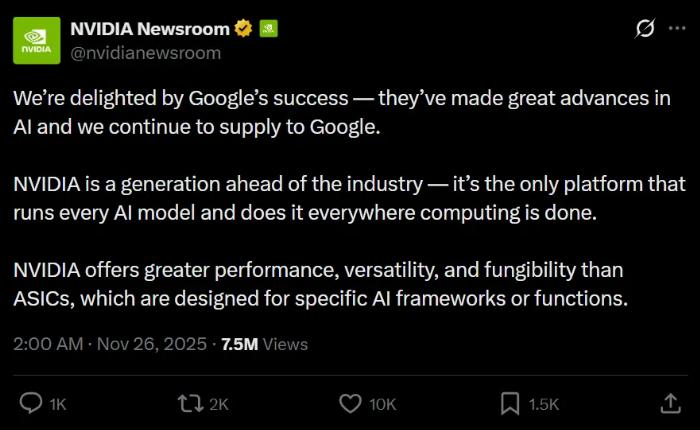700x430 pixels.
Task: Visit the @nvidianewsroom handle link
Action: pos(145,53)
